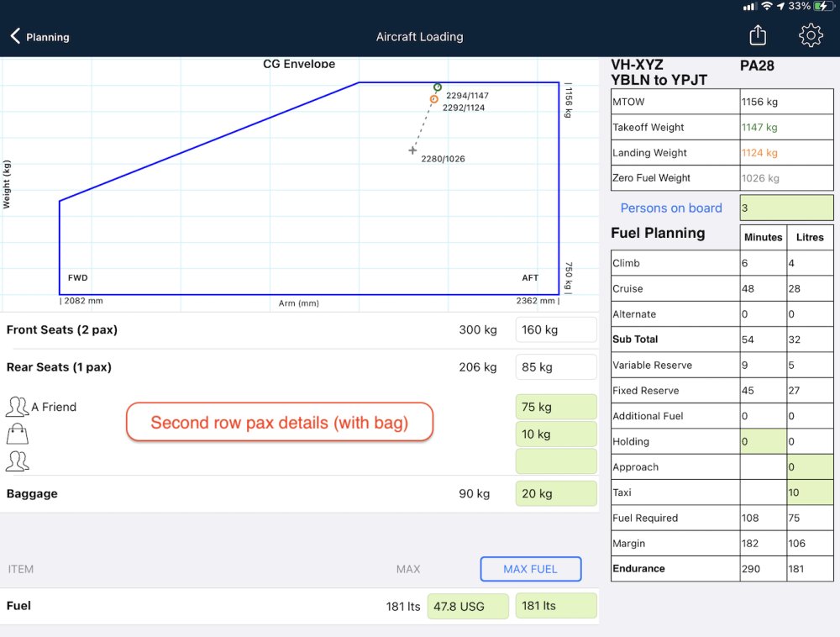Screen dimensions: 840x637
Task: Edit fuel quantity 181 lts field
Action: 556,606
